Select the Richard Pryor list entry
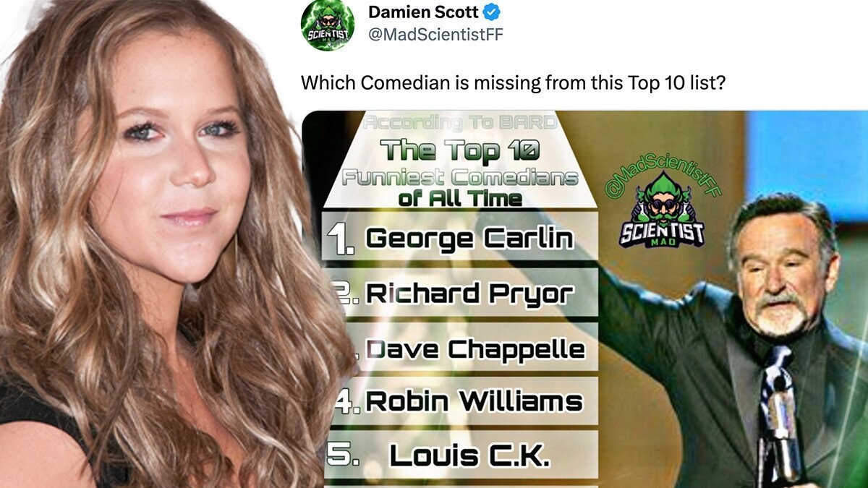The image size is (868, 488). 460,293
